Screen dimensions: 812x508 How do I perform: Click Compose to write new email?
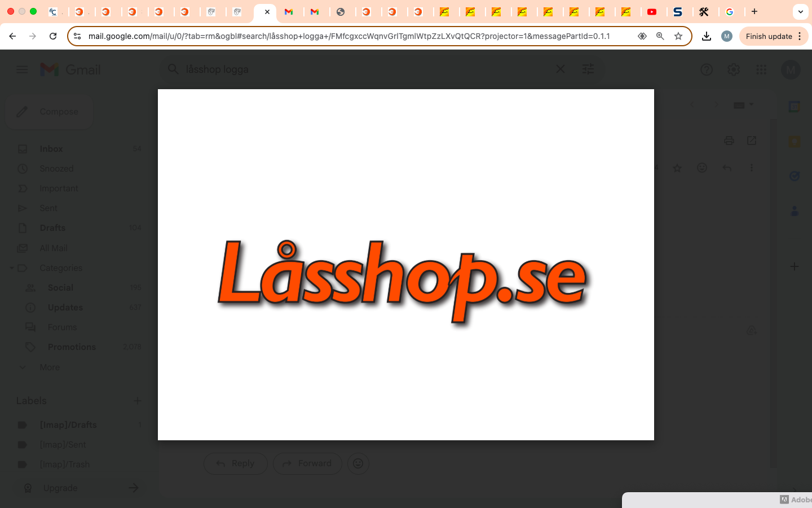[49, 112]
